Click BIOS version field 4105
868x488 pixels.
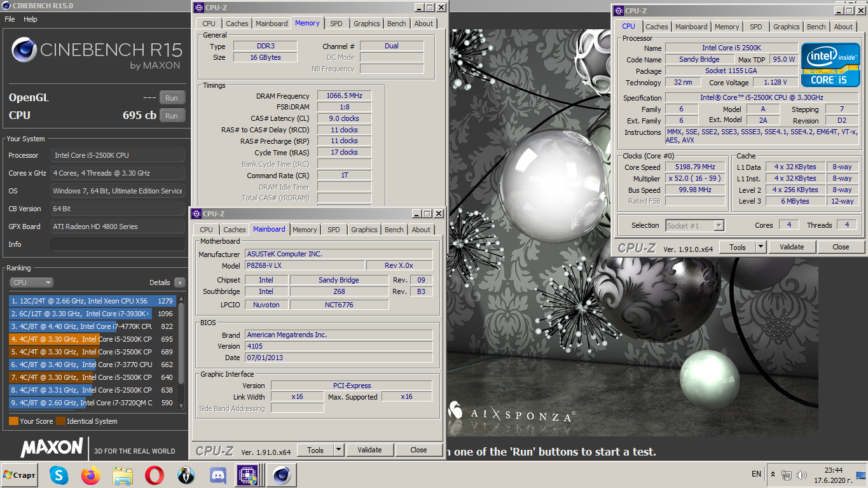pos(339,346)
